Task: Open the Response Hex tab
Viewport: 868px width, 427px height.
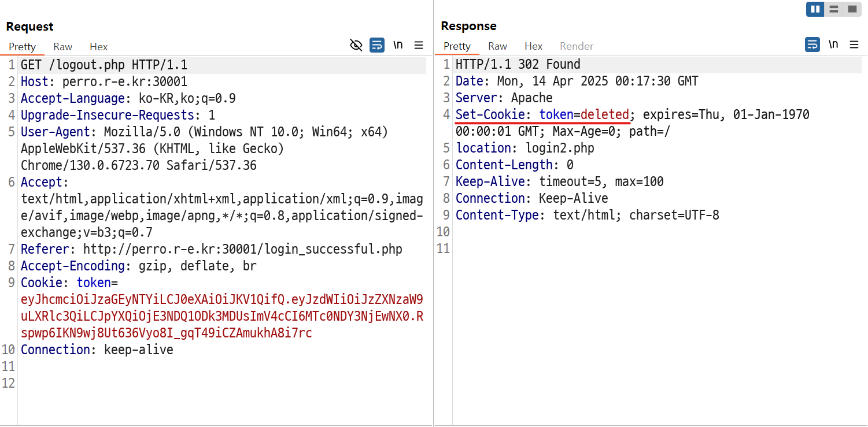Action: click(534, 46)
